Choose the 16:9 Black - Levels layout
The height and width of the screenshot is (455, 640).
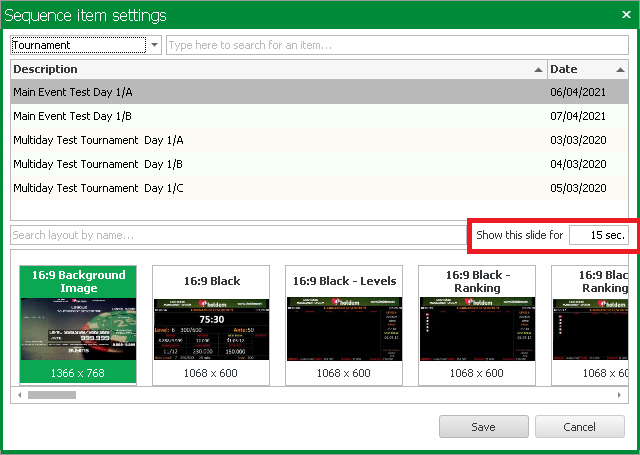point(344,325)
